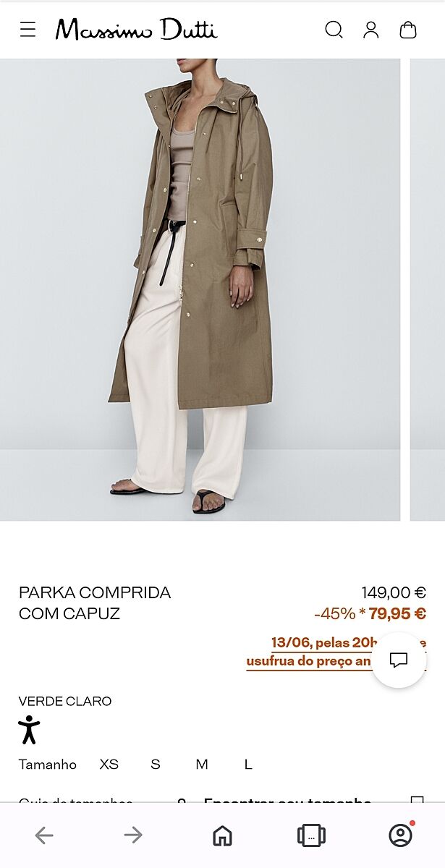Open the user account icon in header

click(x=371, y=30)
